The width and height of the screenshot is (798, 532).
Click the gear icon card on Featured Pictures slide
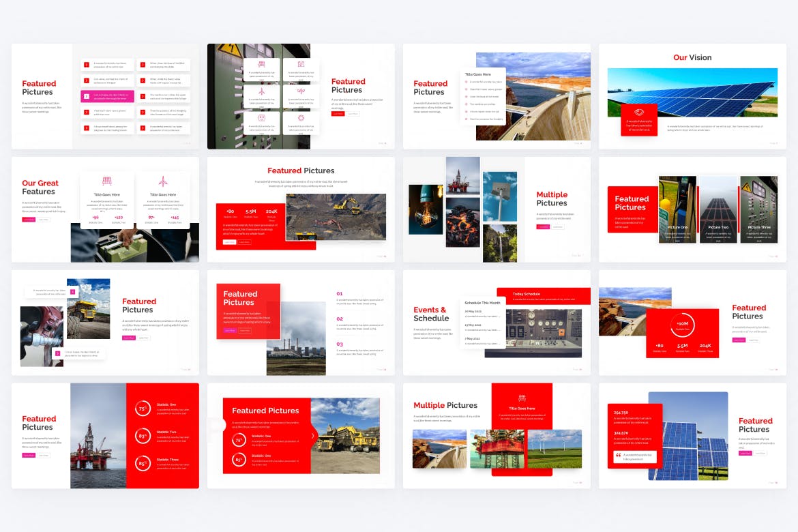pyautogui.click(x=301, y=117)
